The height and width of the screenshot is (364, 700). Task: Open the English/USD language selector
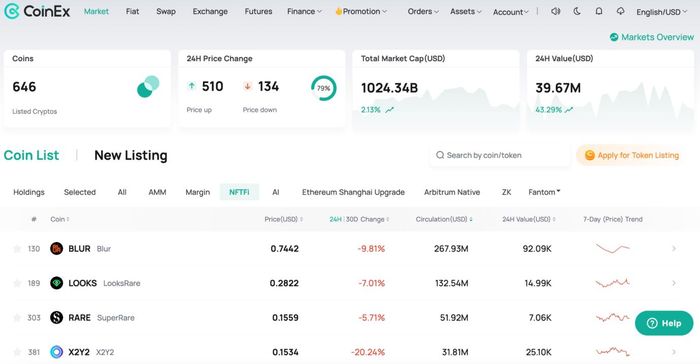tap(662, 12)
